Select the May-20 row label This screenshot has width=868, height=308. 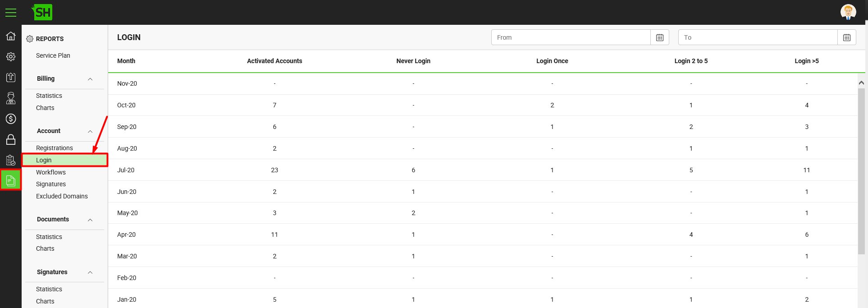128,213
